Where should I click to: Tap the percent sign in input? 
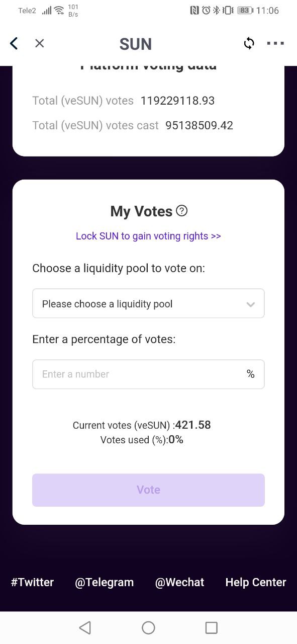(250, 374)
